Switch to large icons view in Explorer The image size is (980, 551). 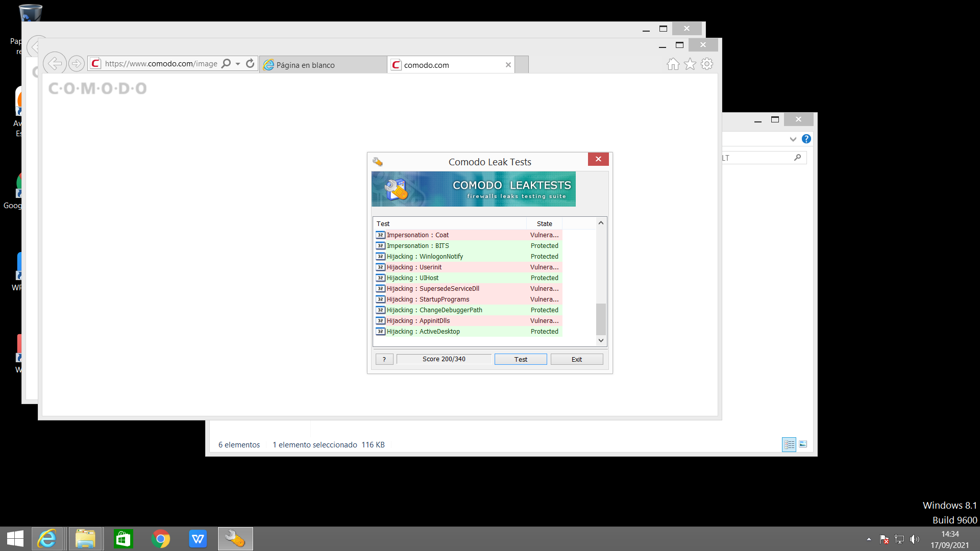[803, 444]
